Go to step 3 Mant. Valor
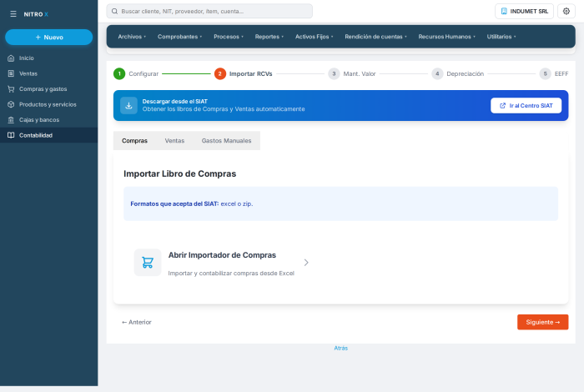This screenshot has width=584, height=392. coord(351,73)
